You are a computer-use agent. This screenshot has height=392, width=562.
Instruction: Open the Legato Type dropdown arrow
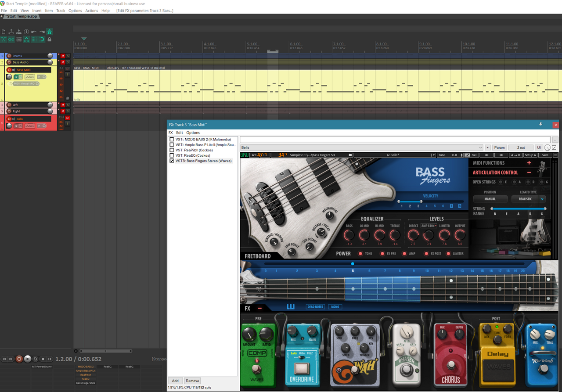click(542, 199)
